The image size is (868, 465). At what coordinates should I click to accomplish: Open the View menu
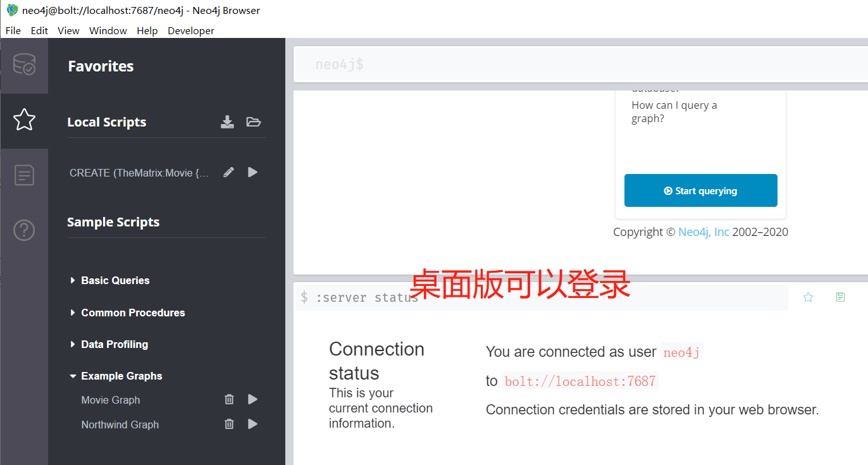pos(68,30)
